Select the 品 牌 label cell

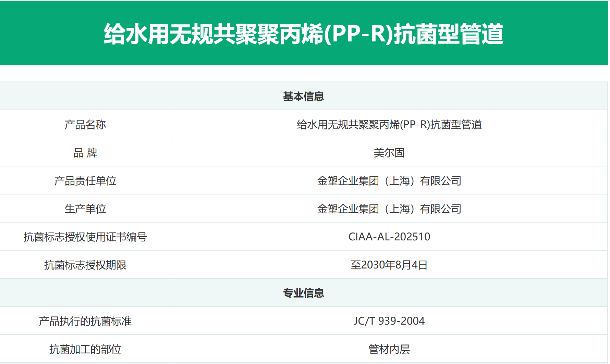(85, 153)
